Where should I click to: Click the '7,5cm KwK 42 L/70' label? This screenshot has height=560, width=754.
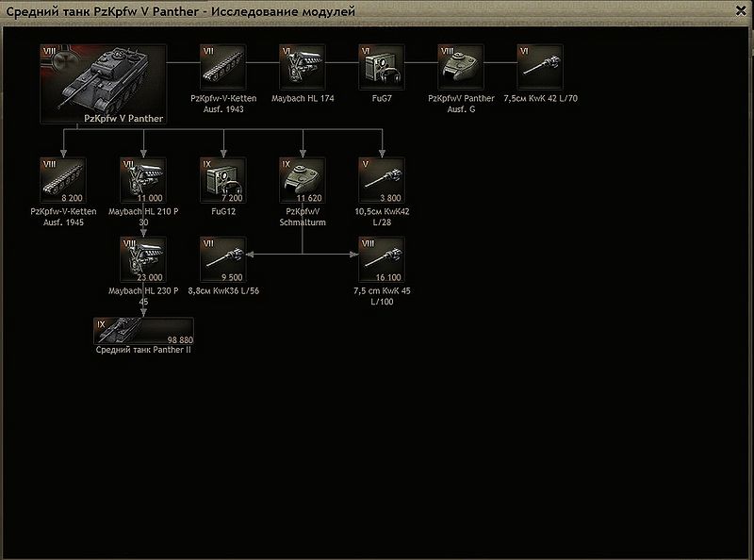tap(540, 98)
